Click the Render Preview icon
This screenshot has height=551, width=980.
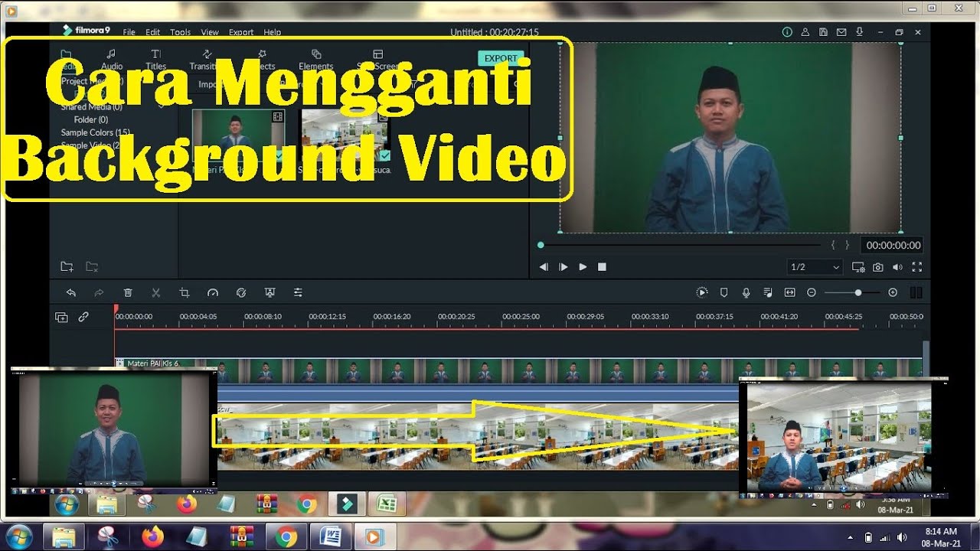tap(702, 292)
